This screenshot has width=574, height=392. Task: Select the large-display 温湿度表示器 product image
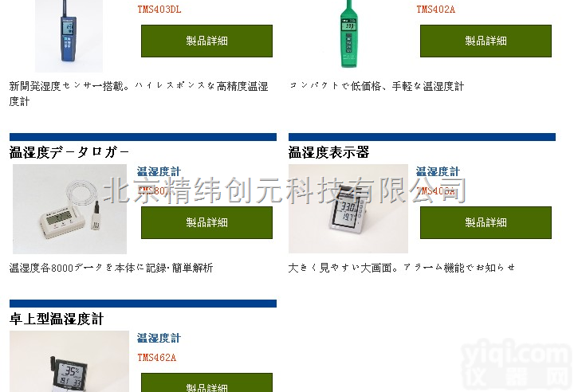click(348, 209)
